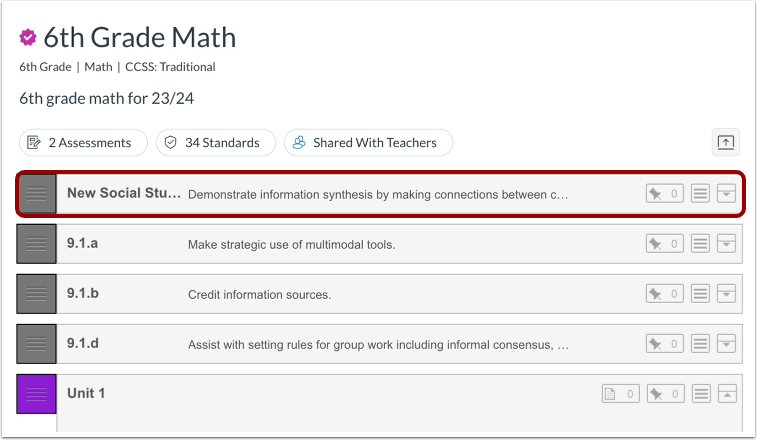The height and width of the screenshot is (440, 757).
Task: Click the pin counter on 9.1.a row
Action: [665, 243]
